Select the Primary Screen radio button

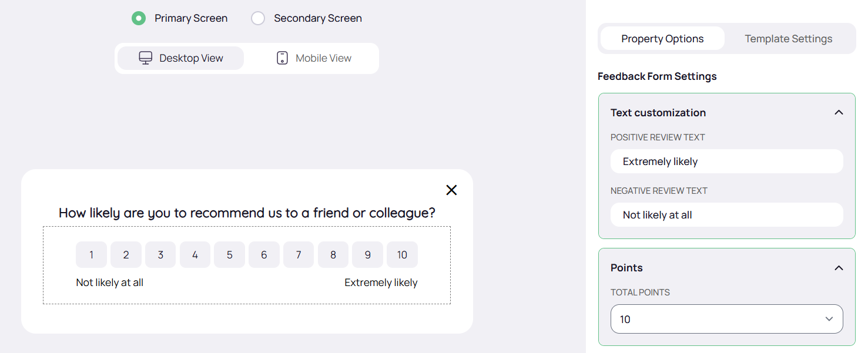(139, 18)
